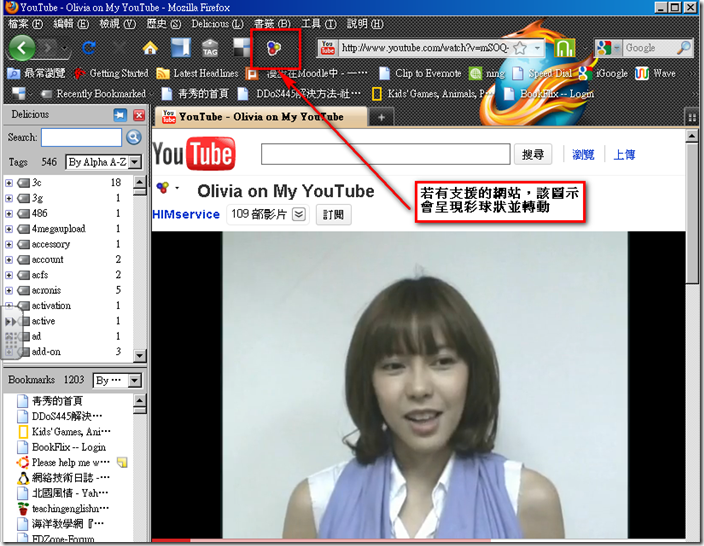Click the green chart icon beside address bar
704x546 pixels.
564,48
